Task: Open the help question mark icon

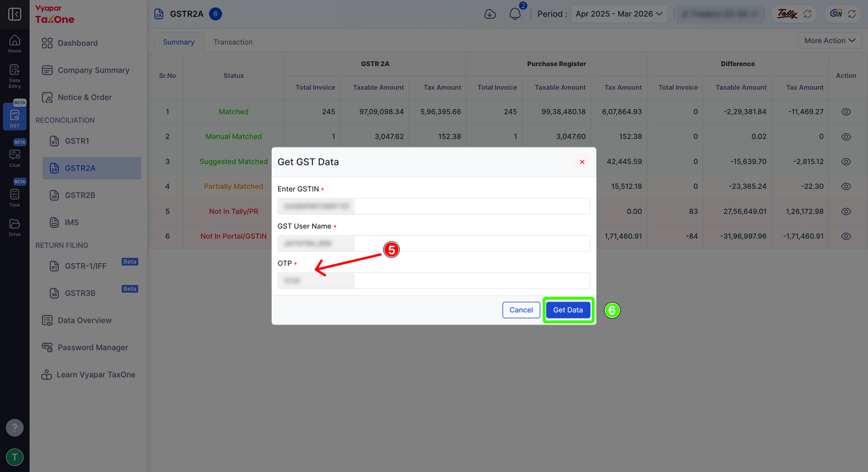Action: pyautogui.click(x=15, y=428)
